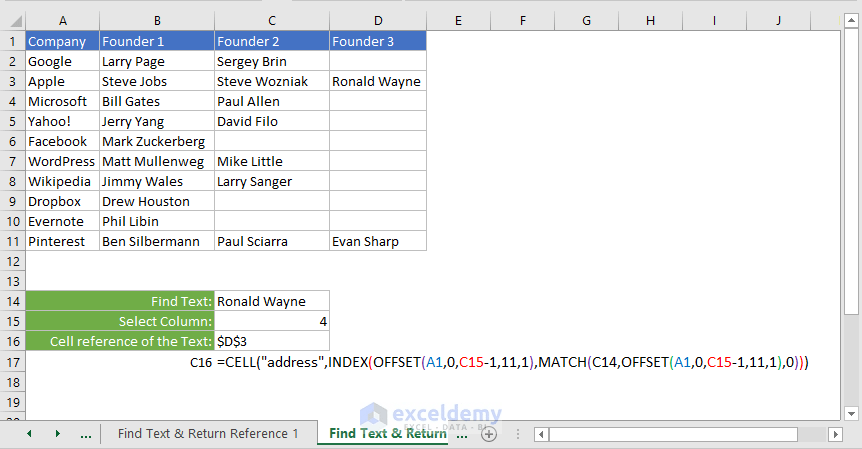Select the Google cell
Viewport: 862px width, 449px height.
point(63,61)
